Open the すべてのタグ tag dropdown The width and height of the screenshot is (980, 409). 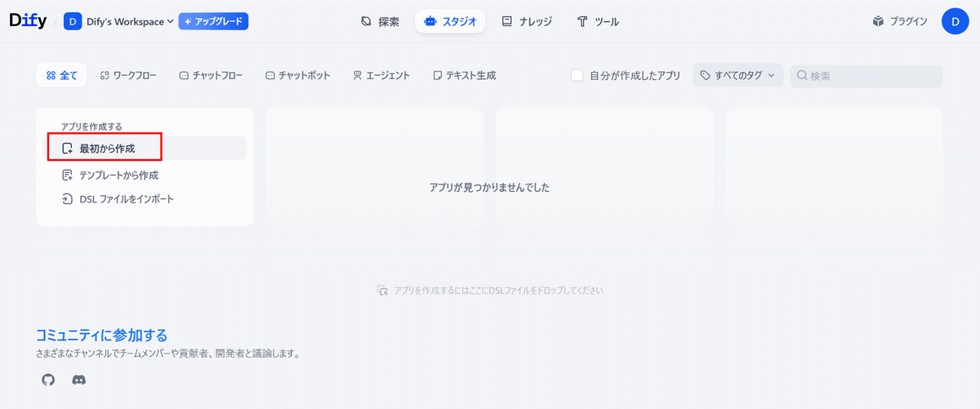(738, 75)
